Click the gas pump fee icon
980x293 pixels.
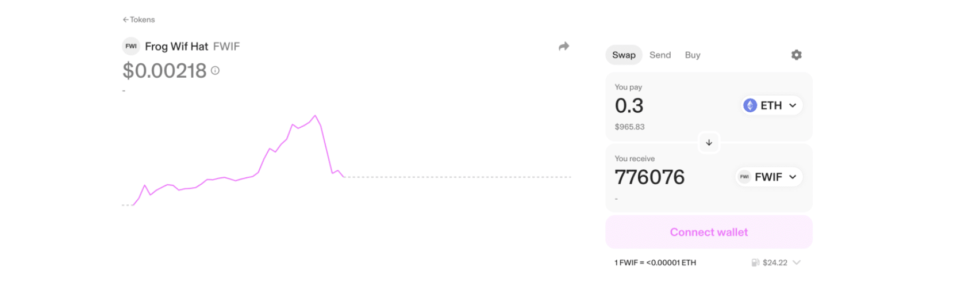pos(755,262)
